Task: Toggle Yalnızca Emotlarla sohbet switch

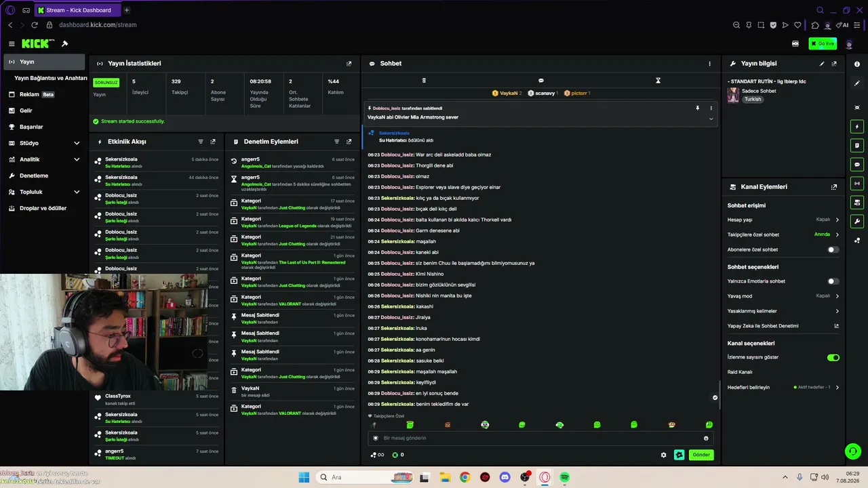Action: click(833, 281)
